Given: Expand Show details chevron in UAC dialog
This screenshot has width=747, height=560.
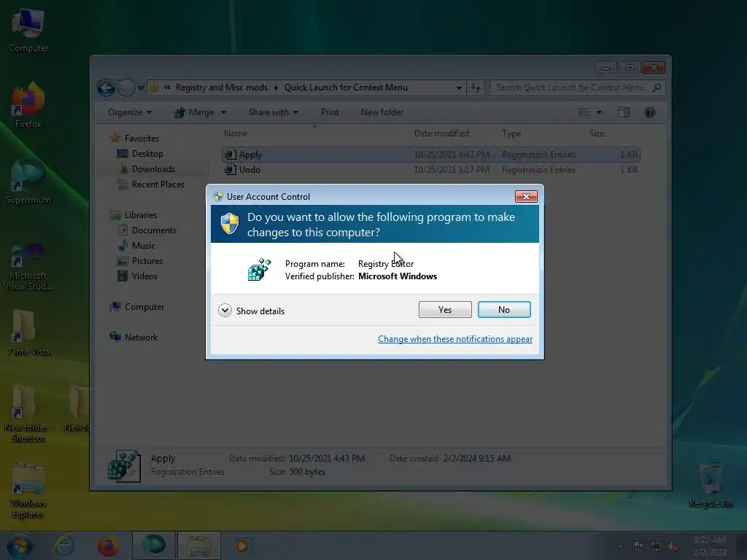Looking at the screenshot, I should [225, 311].
